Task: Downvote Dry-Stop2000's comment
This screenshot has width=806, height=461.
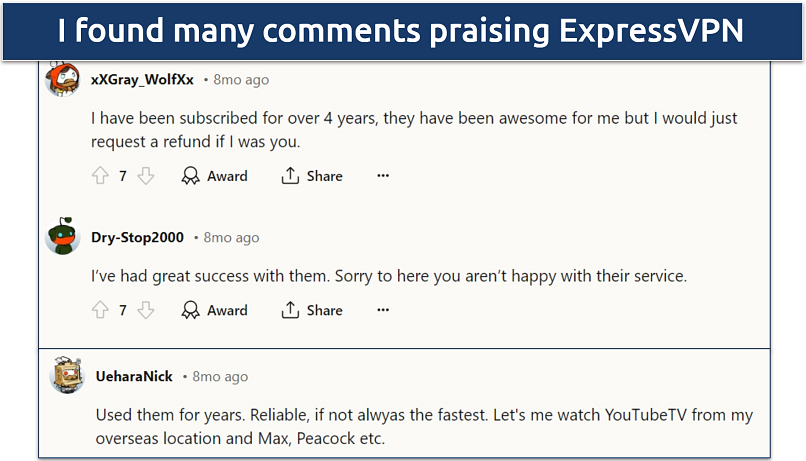Action: pos(146,310)
